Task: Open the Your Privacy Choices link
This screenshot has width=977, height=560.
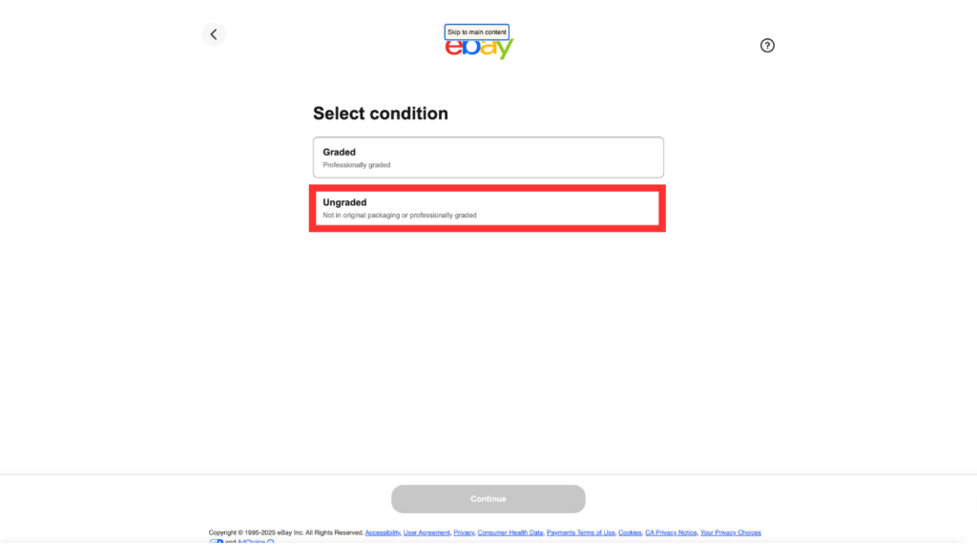Action: [x=730, y=532]
